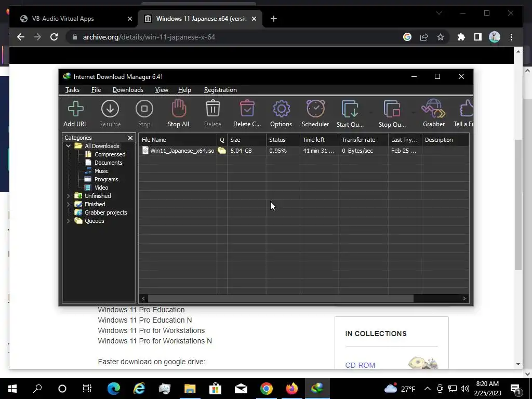Viewport: 532px width, 399px height.
Task: Open the Windows Start menu
Action: (x=12, y=389)
